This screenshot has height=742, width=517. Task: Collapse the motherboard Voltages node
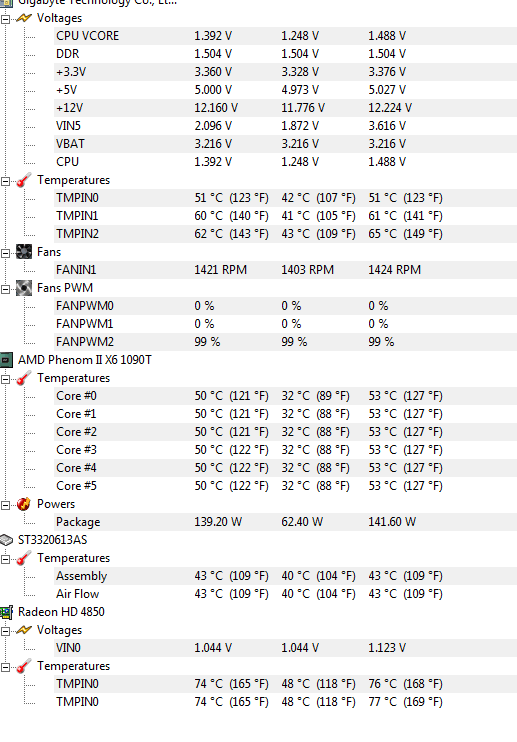pos(5,19)
